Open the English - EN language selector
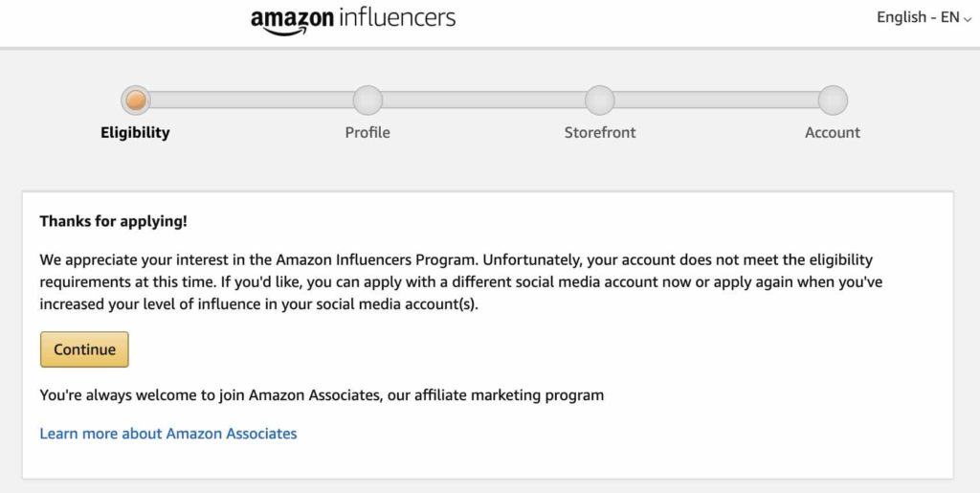This screenshot has height=493, width=980. pyautogui.click(x=924, y=17)
